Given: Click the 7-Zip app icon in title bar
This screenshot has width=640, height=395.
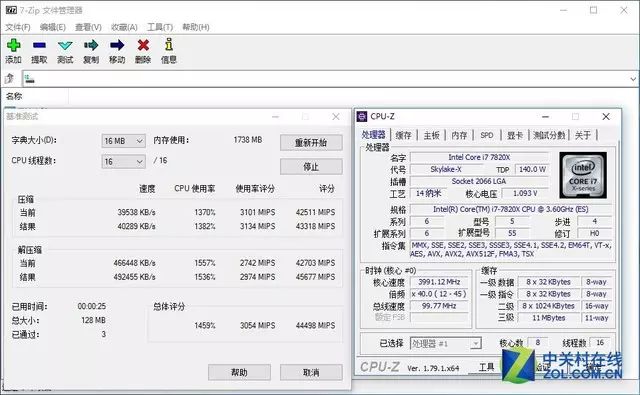Looking at the screenshot, I should point(11,10).
